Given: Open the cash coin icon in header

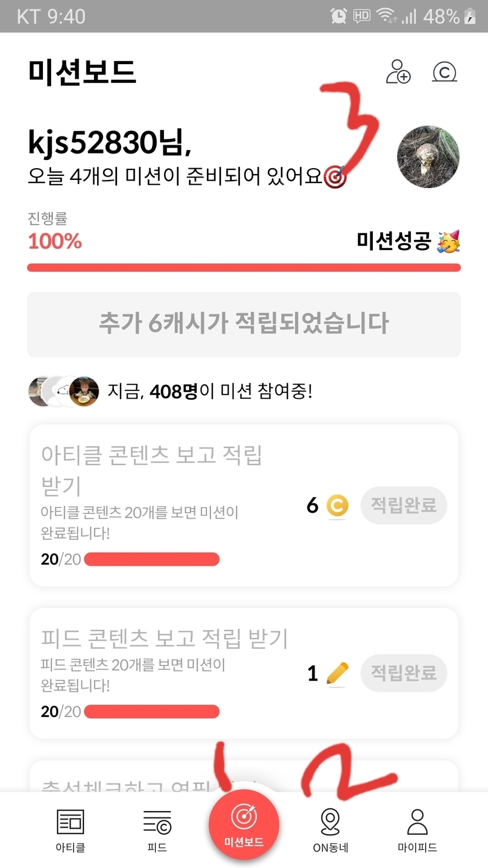Looking at the screenshot, I should tap(444, 72).
